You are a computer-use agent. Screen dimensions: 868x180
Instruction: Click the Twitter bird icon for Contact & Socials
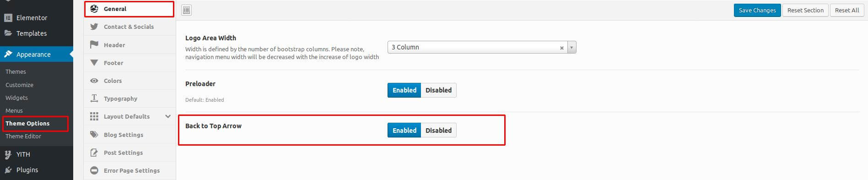pos(94,27)
